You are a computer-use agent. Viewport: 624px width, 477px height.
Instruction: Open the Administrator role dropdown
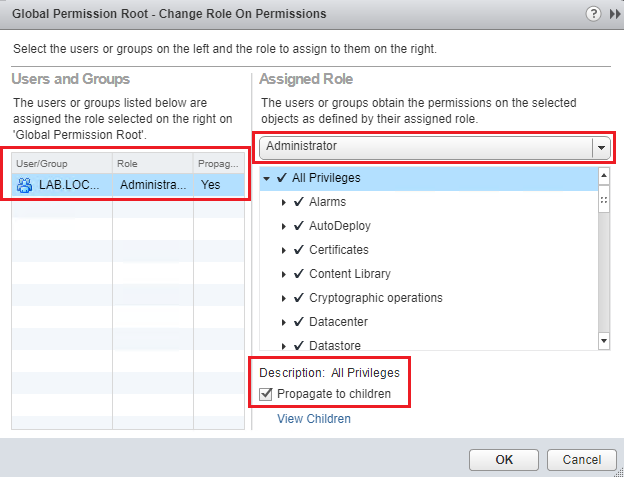click(x=601, y=147)
